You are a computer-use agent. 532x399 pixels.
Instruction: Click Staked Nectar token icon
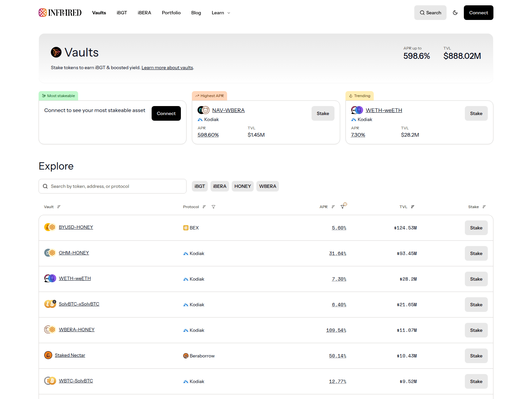tap(48, 355)
